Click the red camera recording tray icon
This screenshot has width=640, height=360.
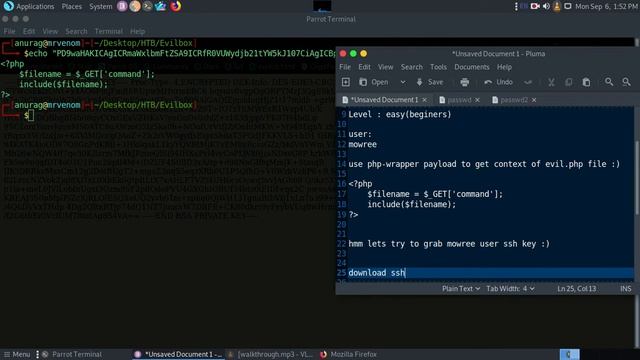[535, 6]
